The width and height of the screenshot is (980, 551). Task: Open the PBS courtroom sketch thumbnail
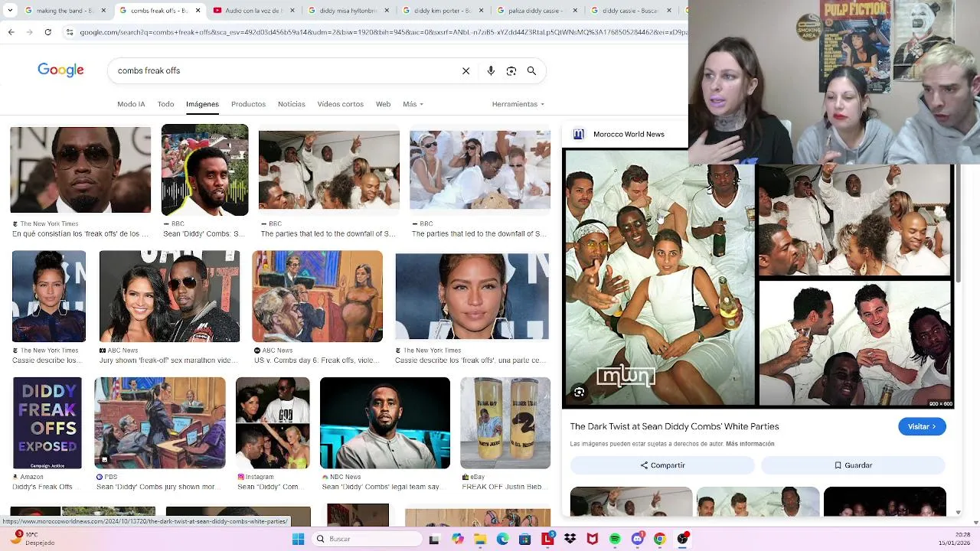(x=160, y=422)
